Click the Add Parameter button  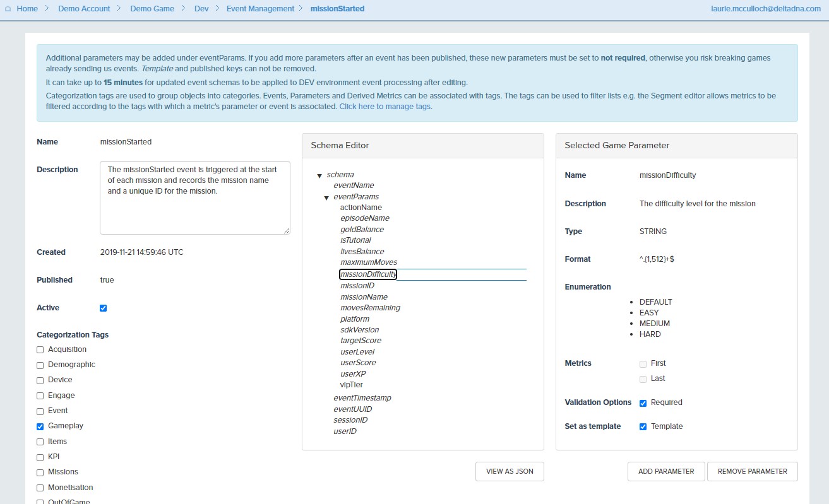click(665, 471)
